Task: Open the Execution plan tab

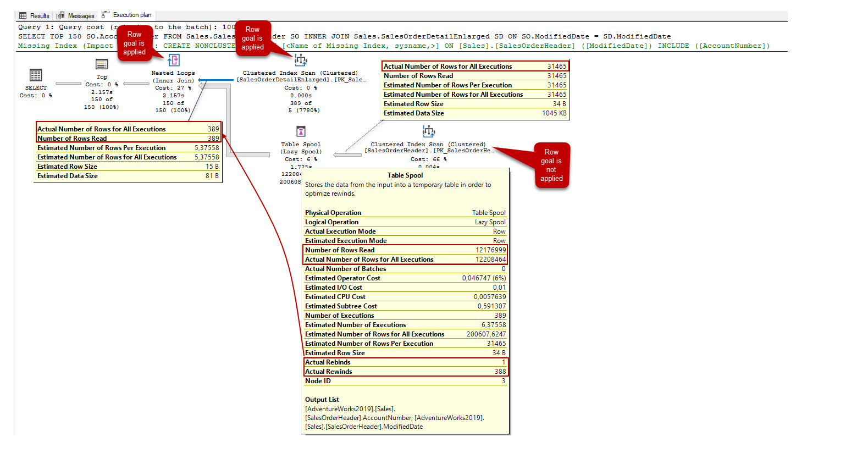Action: (126, 15)
